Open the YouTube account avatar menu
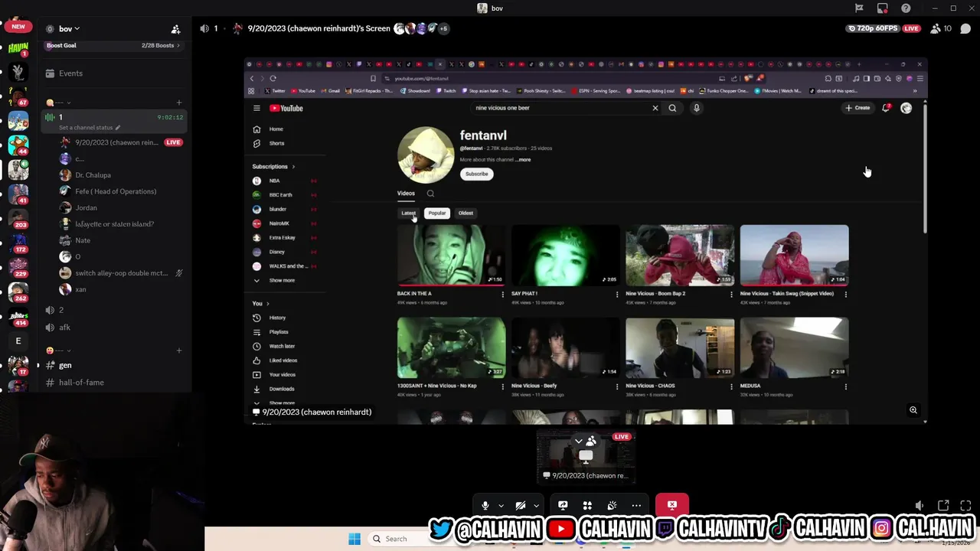980x551 pixels. point(906,108)
